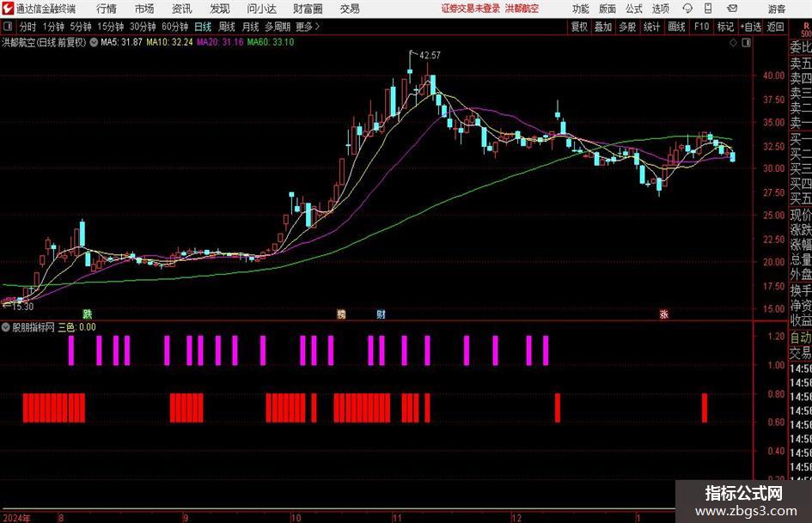This screenshot has width=812, height=523.
Task: Click the blue 财 event marker
Action: click(x=381, y=313)
